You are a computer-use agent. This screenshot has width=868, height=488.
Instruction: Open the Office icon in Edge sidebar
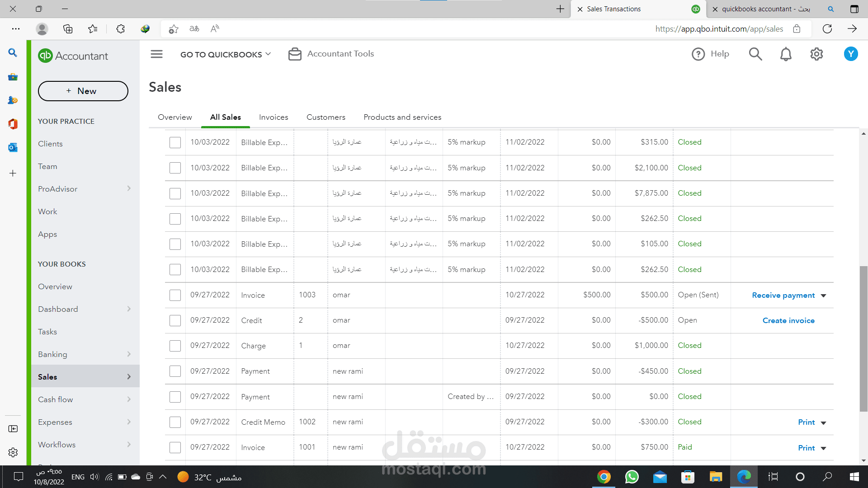pyautogui.click(x=13, y=124)
